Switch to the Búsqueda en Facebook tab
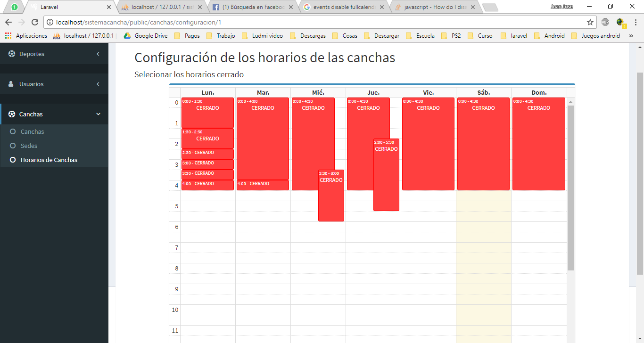644x343 pixels. [254, 7]
